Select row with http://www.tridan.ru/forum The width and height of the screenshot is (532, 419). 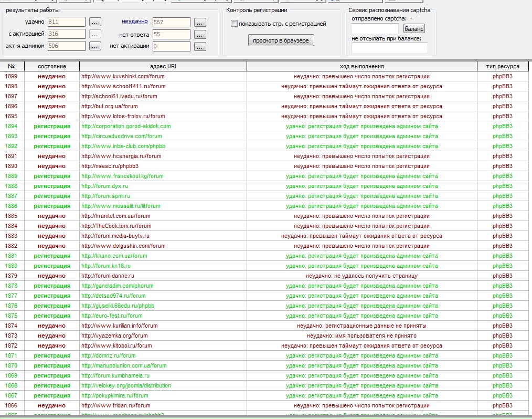pos(264,406)
